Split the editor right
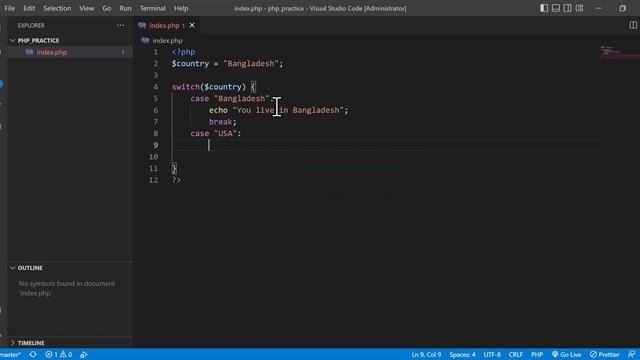Viewport: 640px width, 360px height. pyautogui.click(x=633, y=25)
